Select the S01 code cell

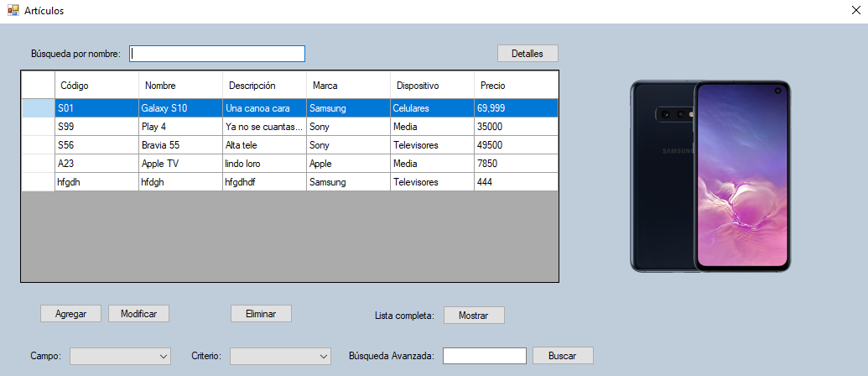[97, 108]
